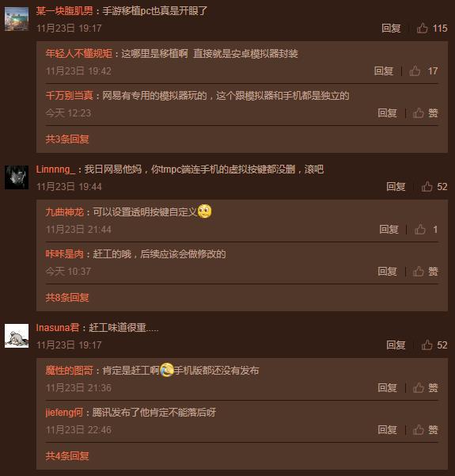
Task: Reply to 某一块腹肌男's comment
Action: (x=391, y=29)
